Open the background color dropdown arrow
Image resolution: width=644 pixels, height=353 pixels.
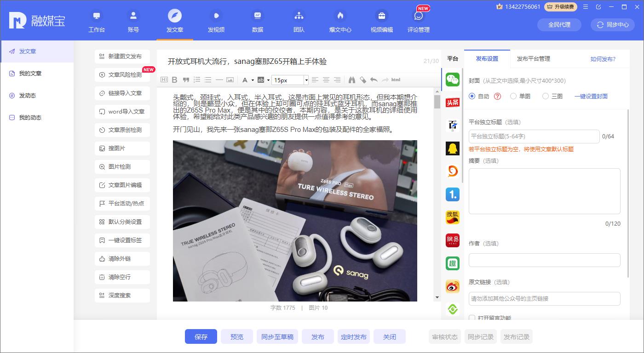[x=268, y=80]
